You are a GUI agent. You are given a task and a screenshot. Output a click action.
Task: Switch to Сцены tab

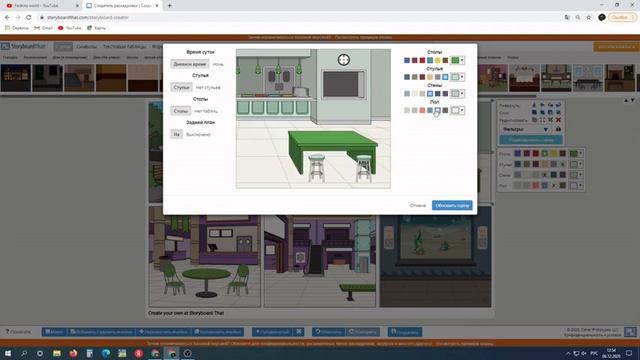tap(63, 47)
